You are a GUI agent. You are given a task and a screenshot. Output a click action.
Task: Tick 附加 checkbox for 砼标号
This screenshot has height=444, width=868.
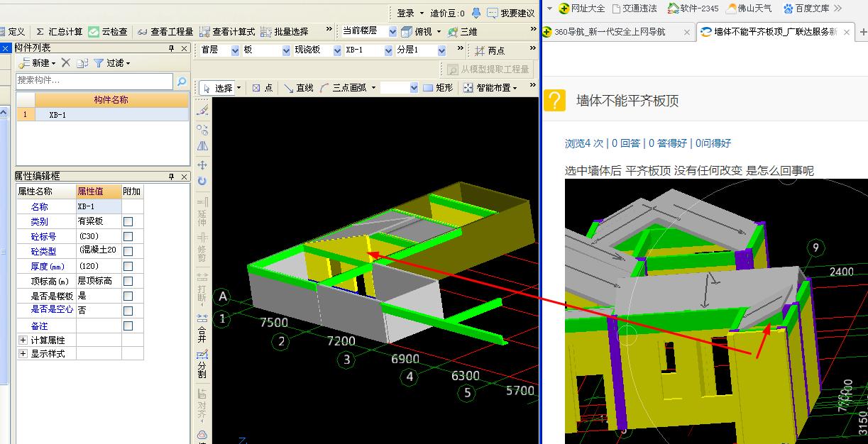coord(128,236)
